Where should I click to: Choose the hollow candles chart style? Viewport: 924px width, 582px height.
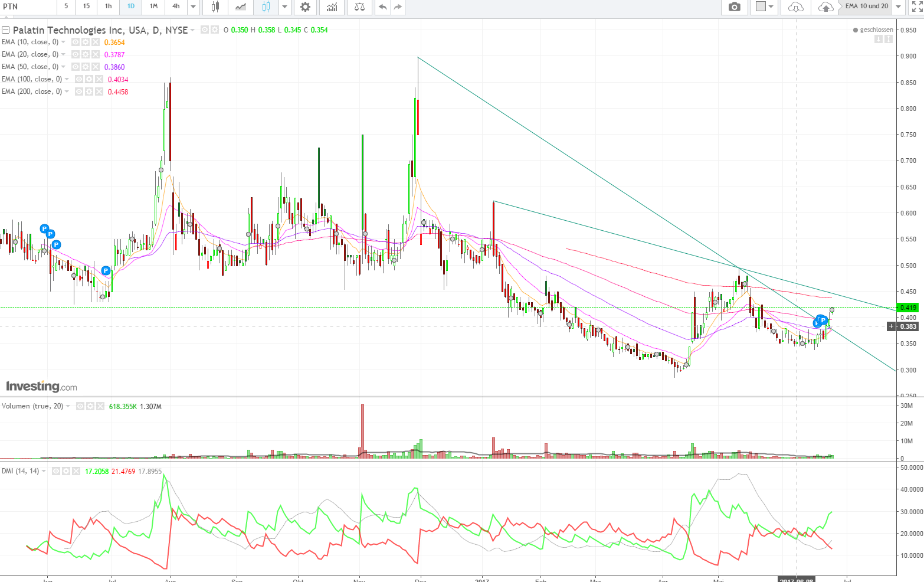[x=266, y=6]
